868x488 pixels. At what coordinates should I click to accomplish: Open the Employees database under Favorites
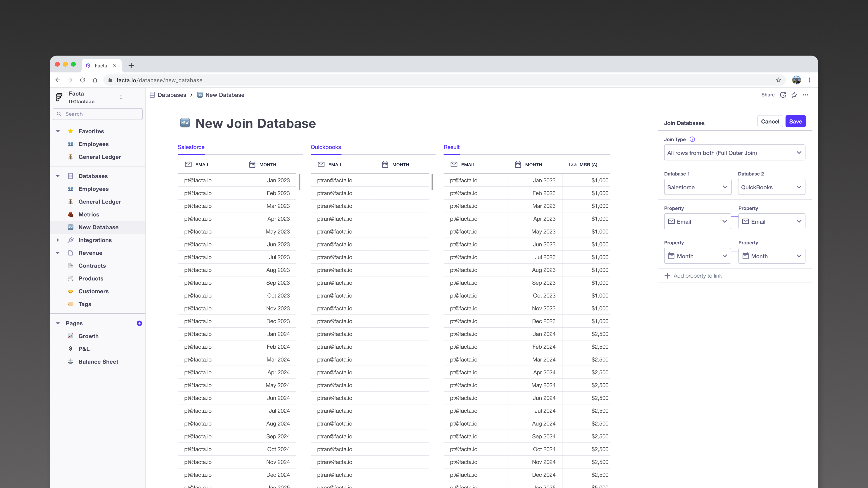(93, 144)
